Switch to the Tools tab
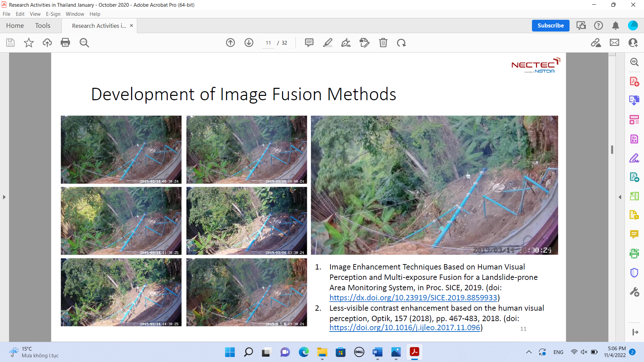Viewport: 644px width, 362px height. click(x=43, y=25)
